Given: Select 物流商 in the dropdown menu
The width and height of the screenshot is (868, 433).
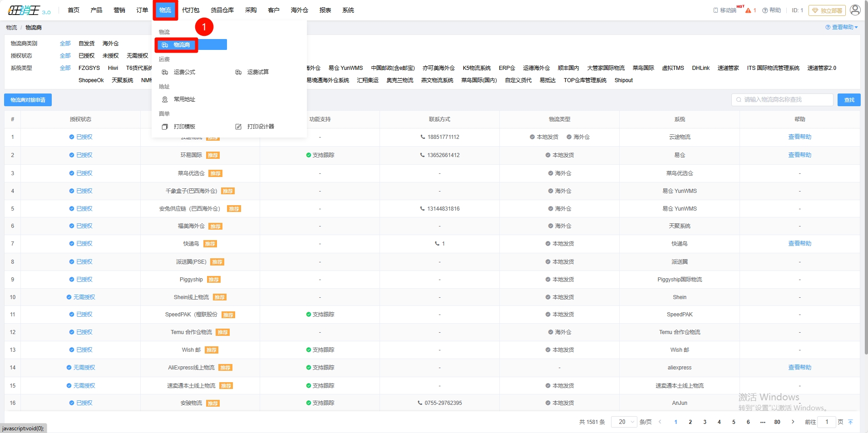Looking at the screenshot, I should click(182, 45).
